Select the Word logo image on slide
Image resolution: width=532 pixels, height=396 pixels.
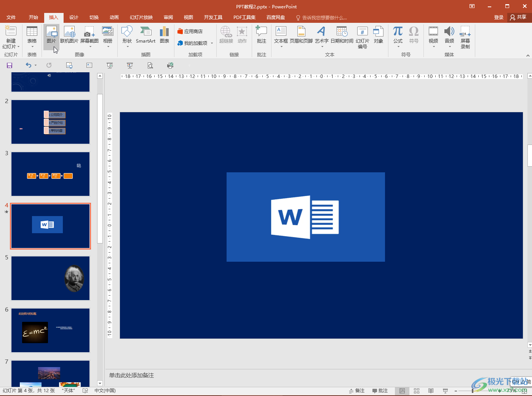[x=306, y=217]
